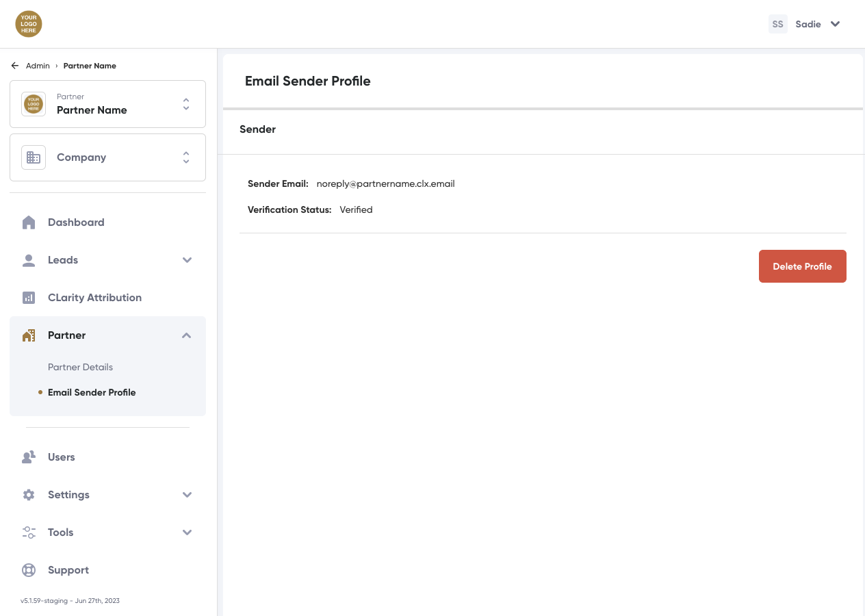Expand the Leads submenu chevron
This screenshot has height=616, width=865.
tap(187, 260)
